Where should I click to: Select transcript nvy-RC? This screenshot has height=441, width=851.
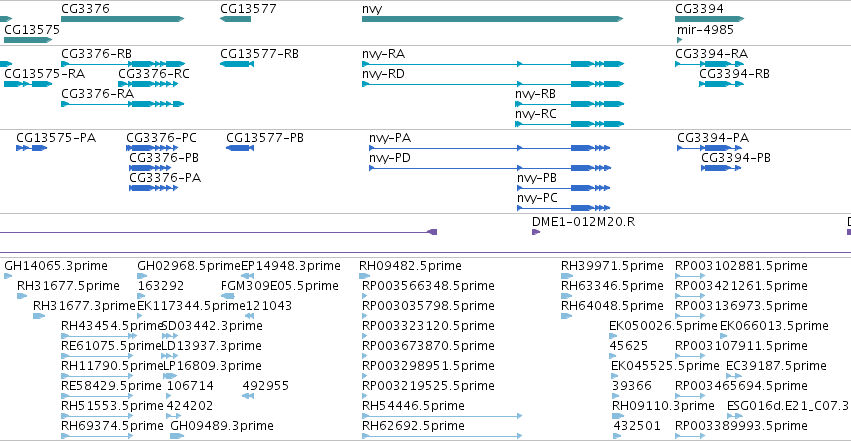pyautogui.click(x=570, y=124)
